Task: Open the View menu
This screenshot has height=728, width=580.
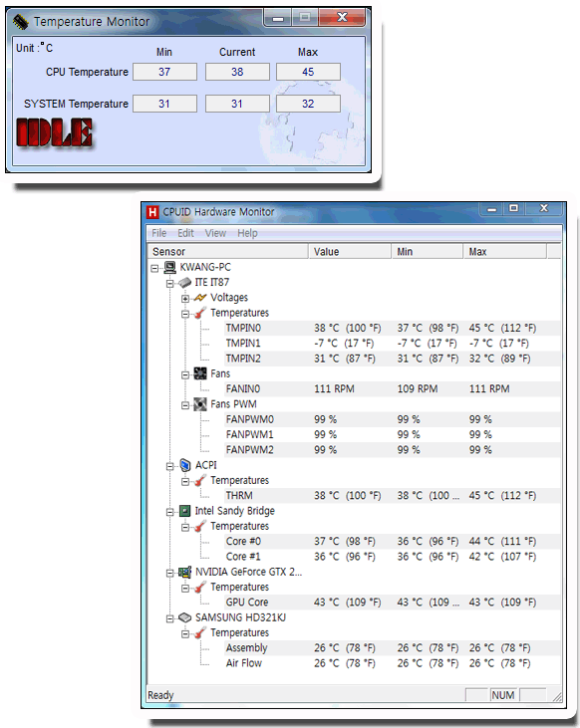Action: pyautogui.click(x=215, y=233)
